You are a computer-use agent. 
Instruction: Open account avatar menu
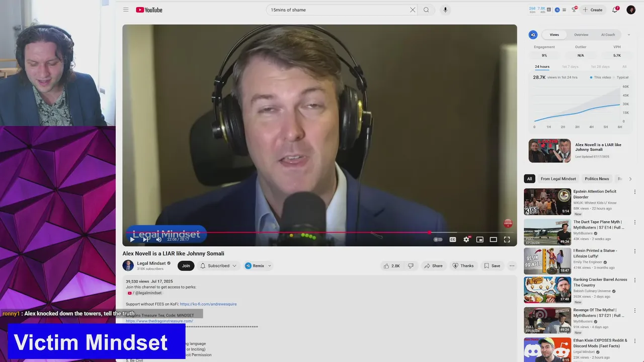[631, 10]
